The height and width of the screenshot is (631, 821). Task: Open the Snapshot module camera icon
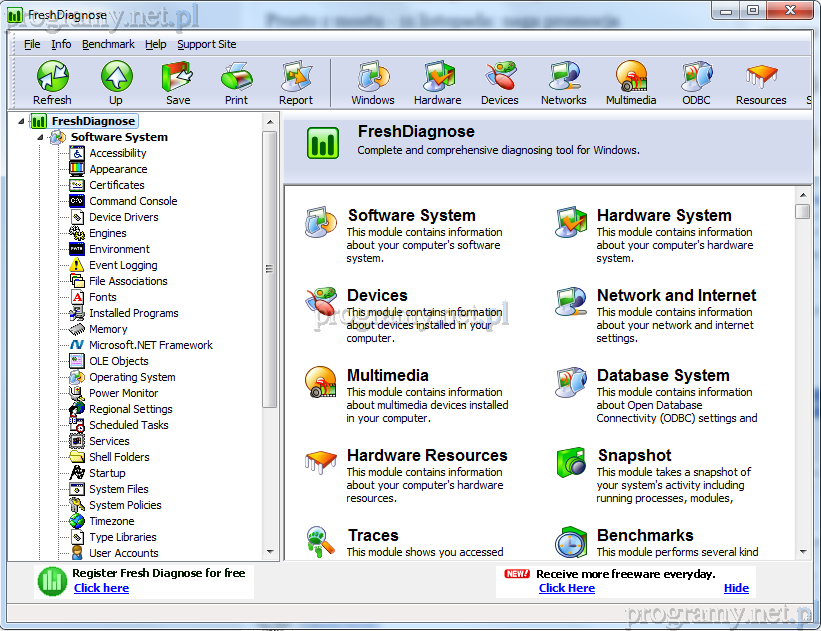pyautogui.click(x=571, y=463)
